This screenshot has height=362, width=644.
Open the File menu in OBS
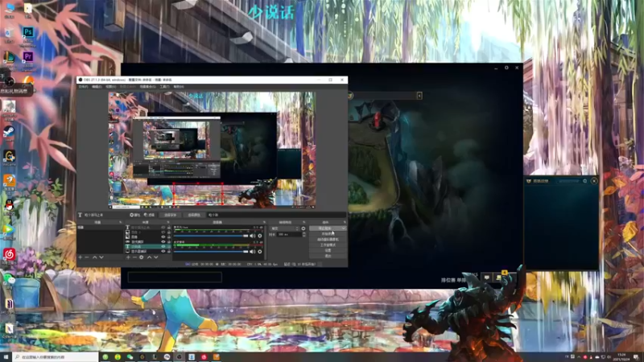coord(83,87)
